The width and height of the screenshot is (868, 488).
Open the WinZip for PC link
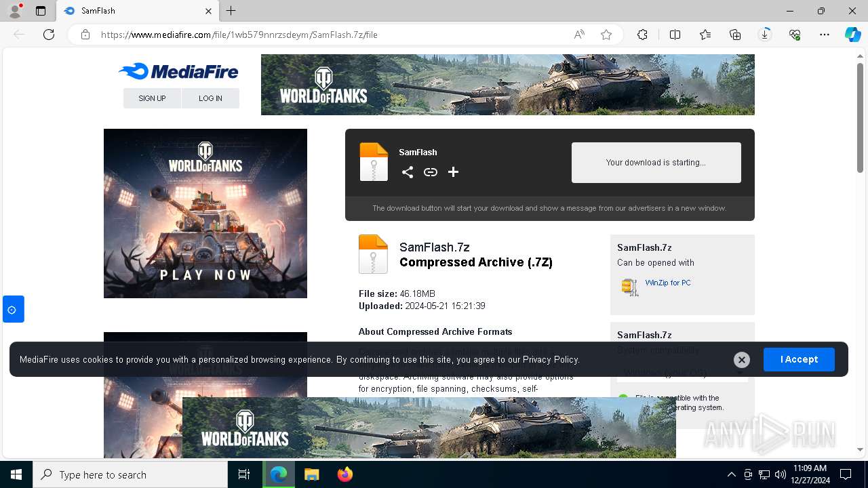[x=668, y=283]
